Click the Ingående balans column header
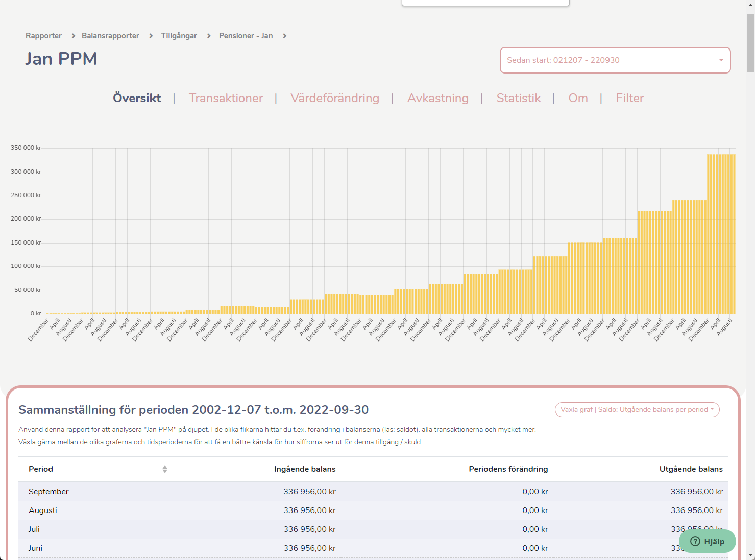The height and width of the screenshot is (560, 755). click(x=305, y=469)
